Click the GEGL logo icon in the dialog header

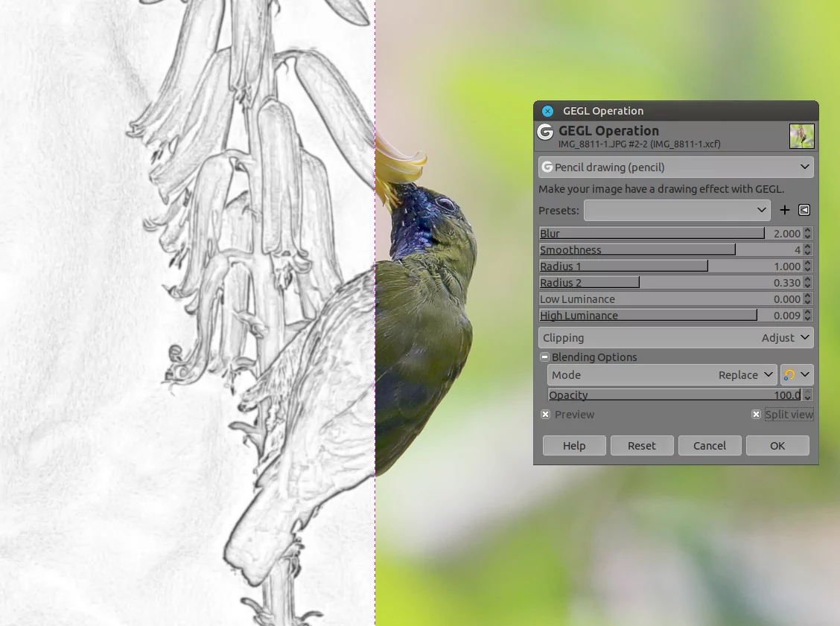[545, 132]
